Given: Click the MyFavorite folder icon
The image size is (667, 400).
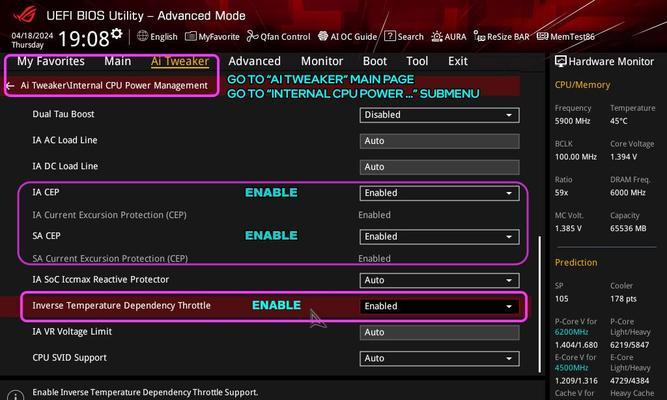Looking at the screenshot, I should 191,36.
